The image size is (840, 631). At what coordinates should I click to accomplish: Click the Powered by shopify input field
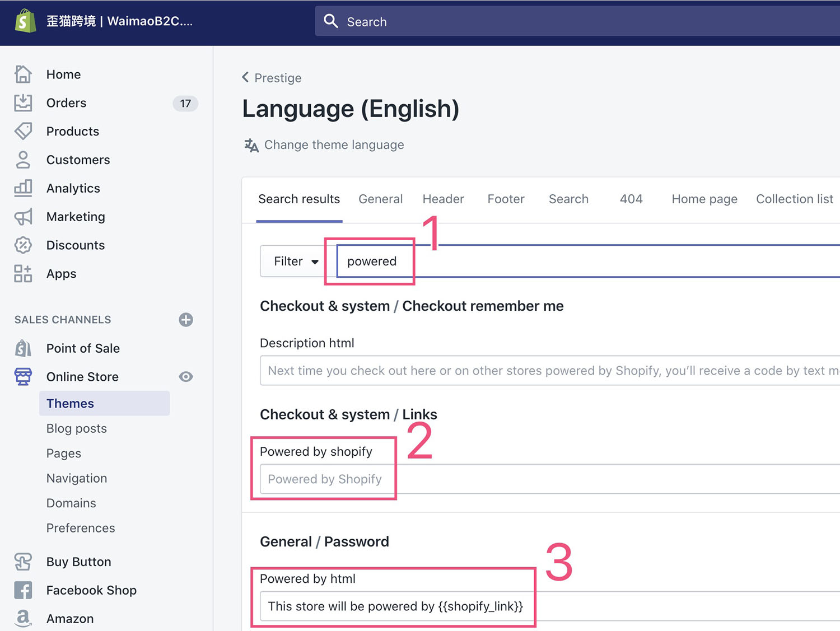point(550,479)
